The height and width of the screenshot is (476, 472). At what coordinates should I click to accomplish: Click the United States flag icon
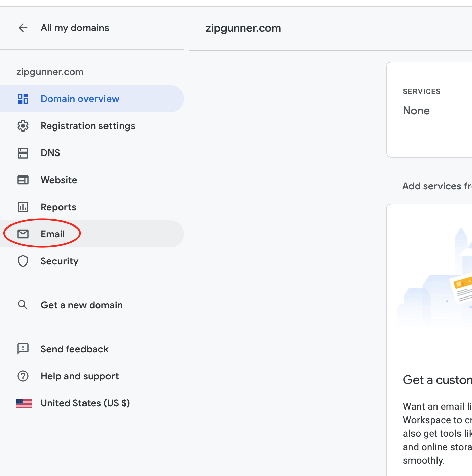[x=24, y=403]
